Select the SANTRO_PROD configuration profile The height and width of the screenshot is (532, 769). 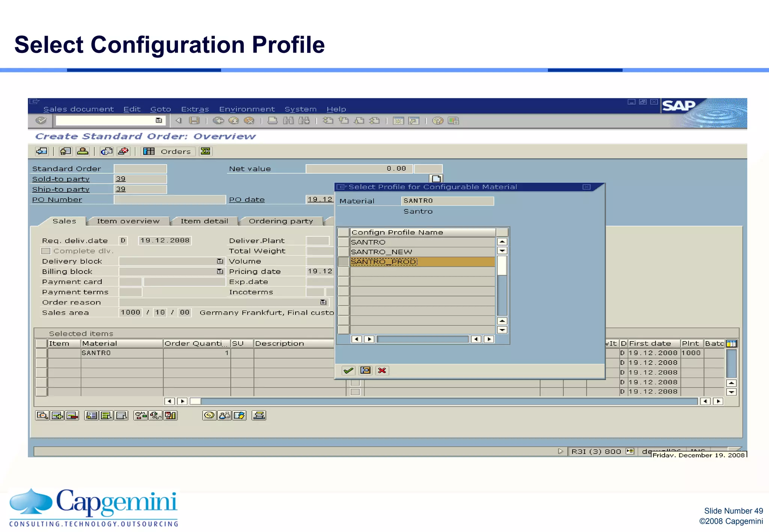[x=422, y=261]
